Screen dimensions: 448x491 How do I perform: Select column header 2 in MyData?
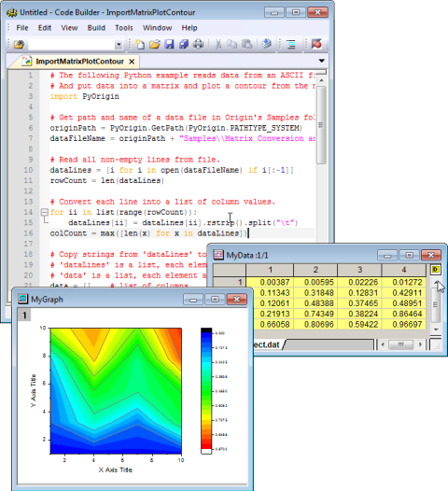[315, 270]
